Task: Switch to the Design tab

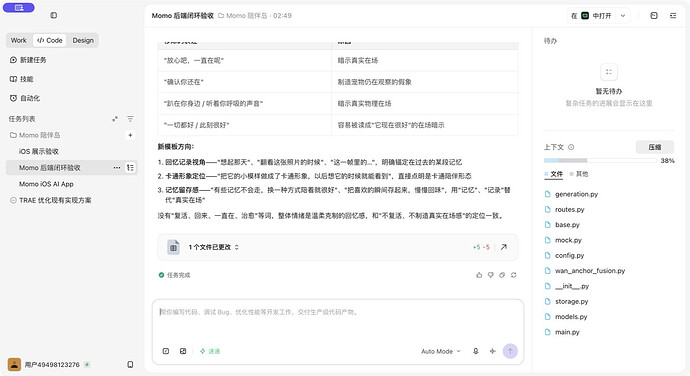Action: (83, 40)
